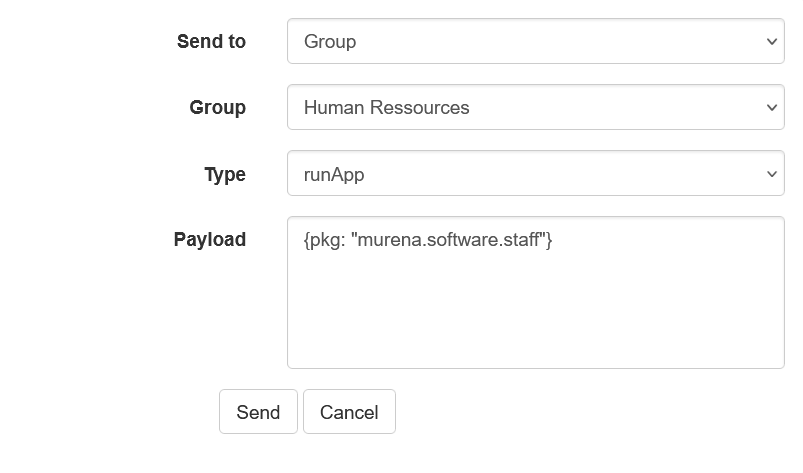Click the "Send to" field label
Screen dimensions: 803x473
pyautogui.click(x=211, y=41)
